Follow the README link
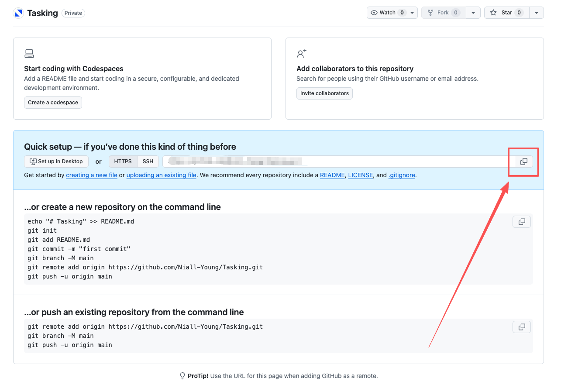Viewport: 561px width, 392px height. (x=332, y=175)
